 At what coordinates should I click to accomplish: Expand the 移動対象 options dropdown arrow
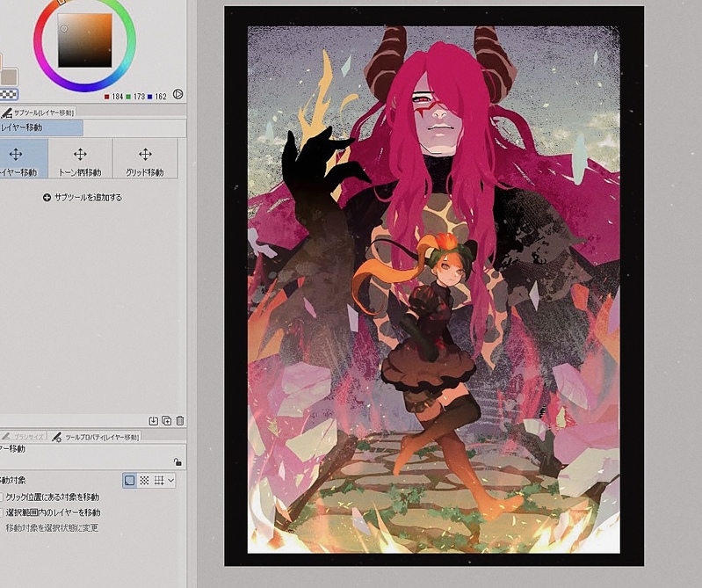tap(170, 481)
